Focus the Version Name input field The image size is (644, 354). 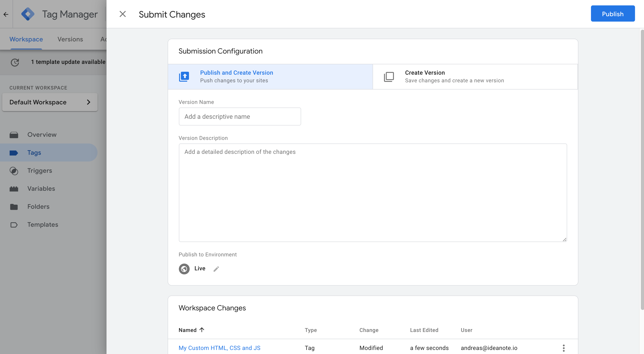click(240, 117)
